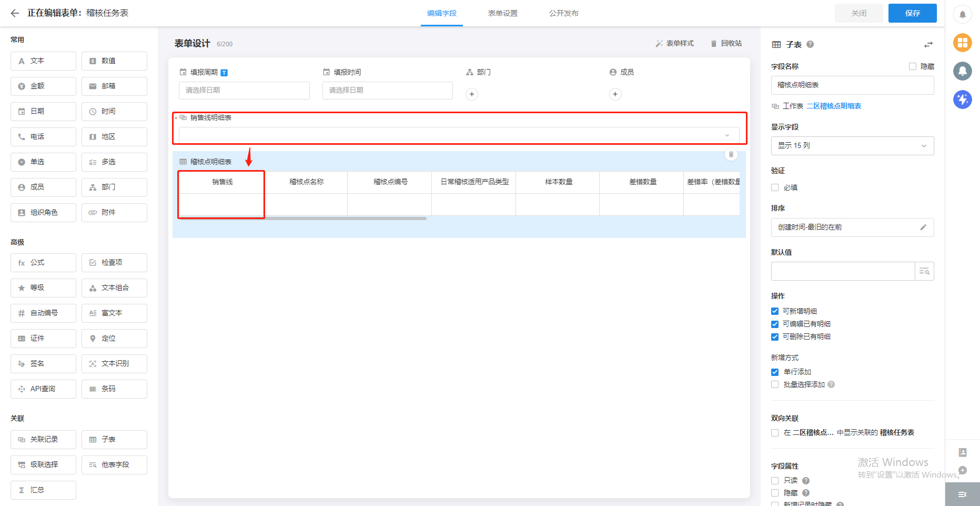Enable the 必填 checkbox
980x506 pixels.
(775, 187)
